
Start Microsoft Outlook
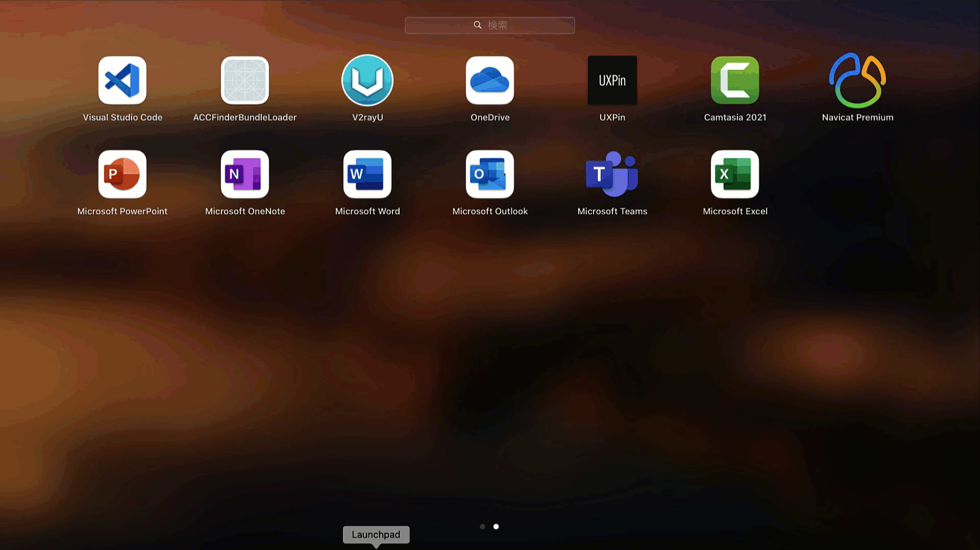[489, 174]
